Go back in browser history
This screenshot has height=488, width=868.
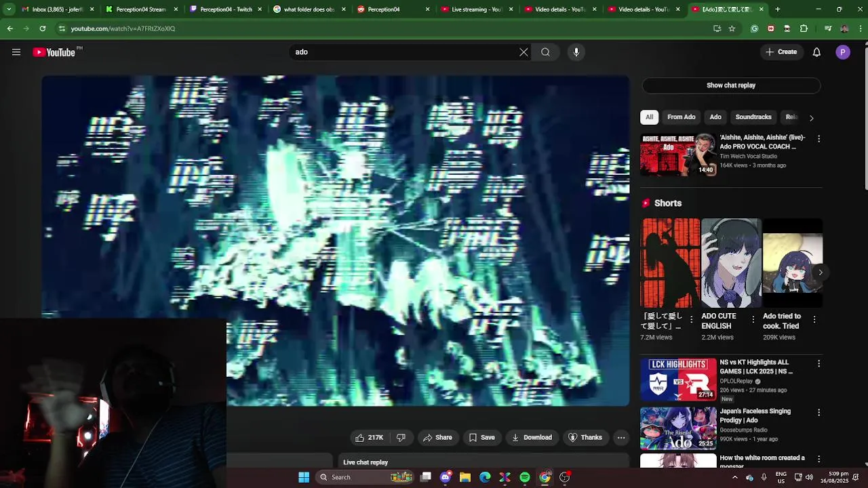click(x=9, y=28)
